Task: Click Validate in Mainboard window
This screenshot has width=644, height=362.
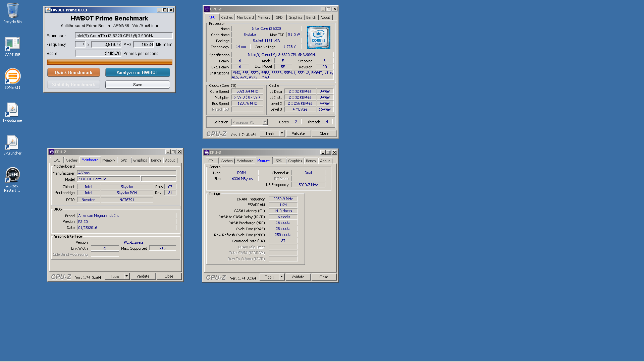Action: (x=143, y=276)
